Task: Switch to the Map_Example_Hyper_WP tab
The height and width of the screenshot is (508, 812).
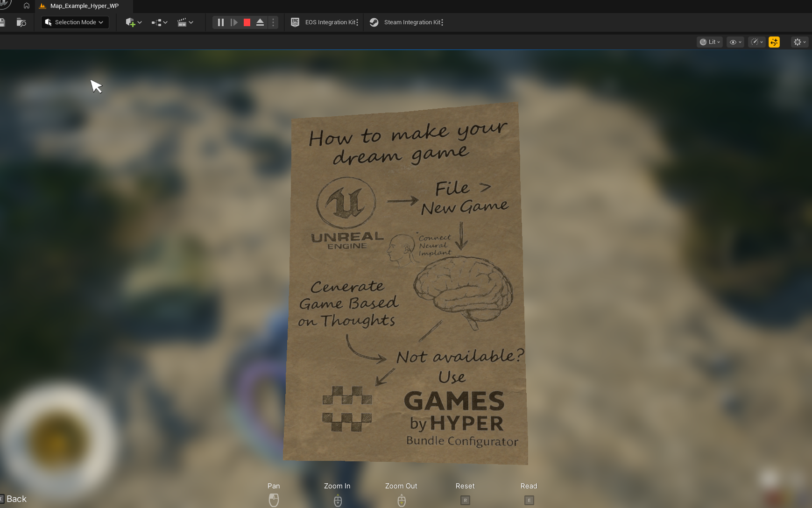Action: coord(84,6)
